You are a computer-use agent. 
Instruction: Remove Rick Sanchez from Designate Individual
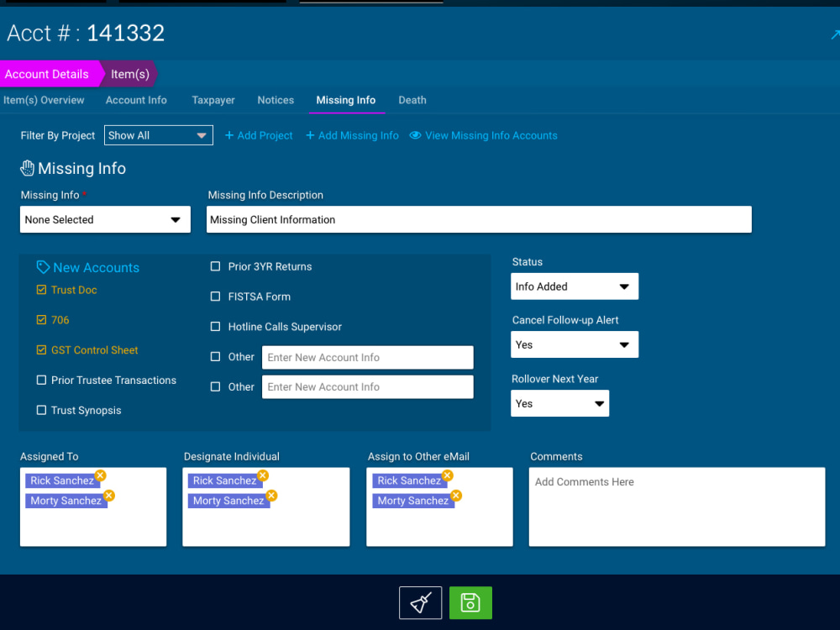(262, 475)
